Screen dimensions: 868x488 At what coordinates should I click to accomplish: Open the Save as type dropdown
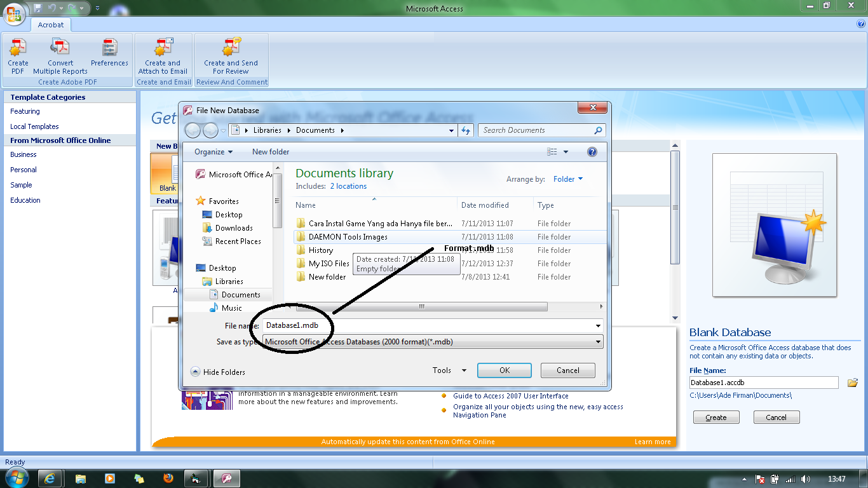click(x=597, y=341)
